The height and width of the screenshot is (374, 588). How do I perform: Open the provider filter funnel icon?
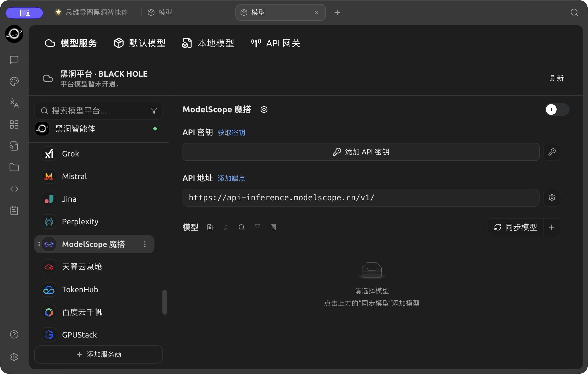tap(154, 111)
